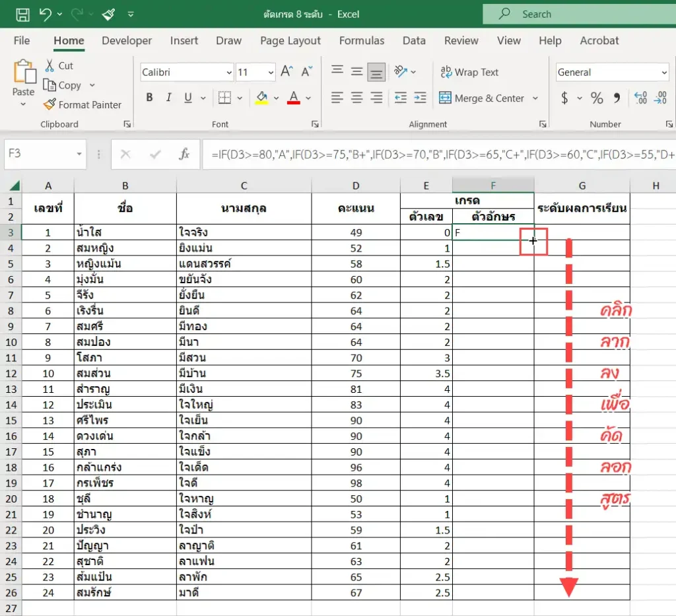The height and width of the screenshot is (616, 676).
Task: Toggle Wrap Text on
Action: (x=469, y=72)
